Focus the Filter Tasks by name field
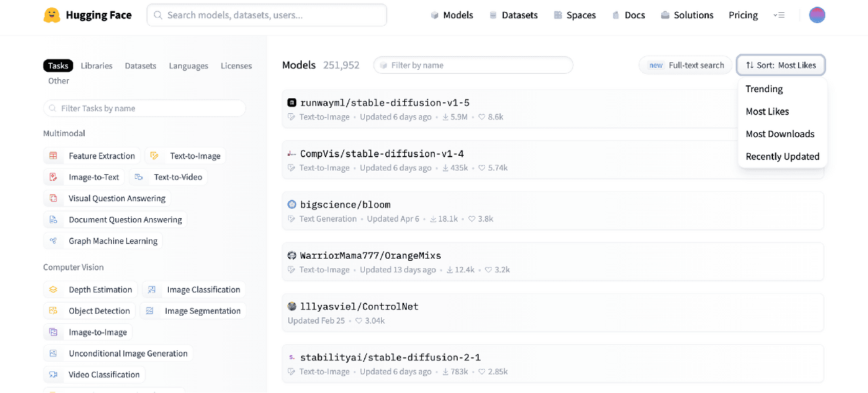The width and height of the screenshot is (868, 393). (x=144, y=108)
